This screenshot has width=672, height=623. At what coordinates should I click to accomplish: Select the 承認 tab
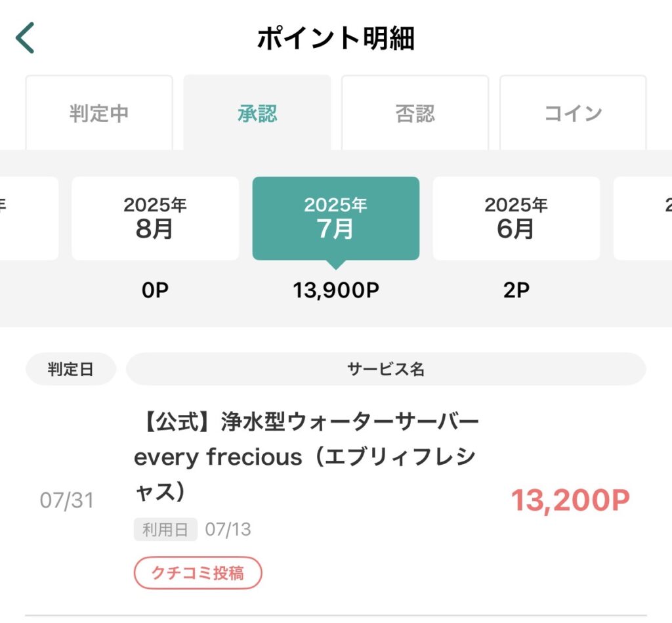[x=257, y=114]
